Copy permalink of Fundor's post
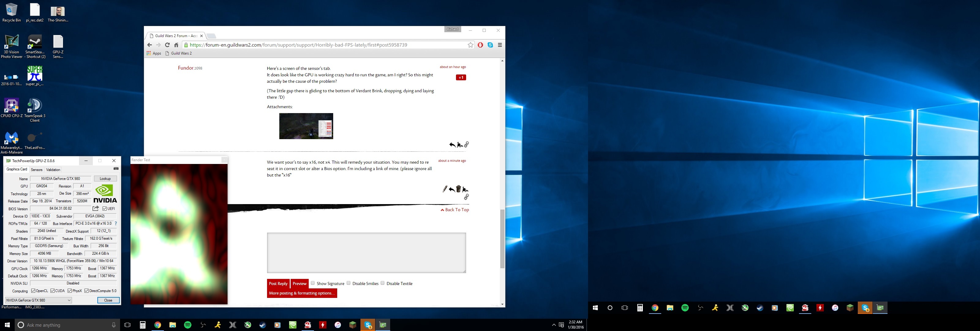The image size is (980, 331). coord(467,144)
